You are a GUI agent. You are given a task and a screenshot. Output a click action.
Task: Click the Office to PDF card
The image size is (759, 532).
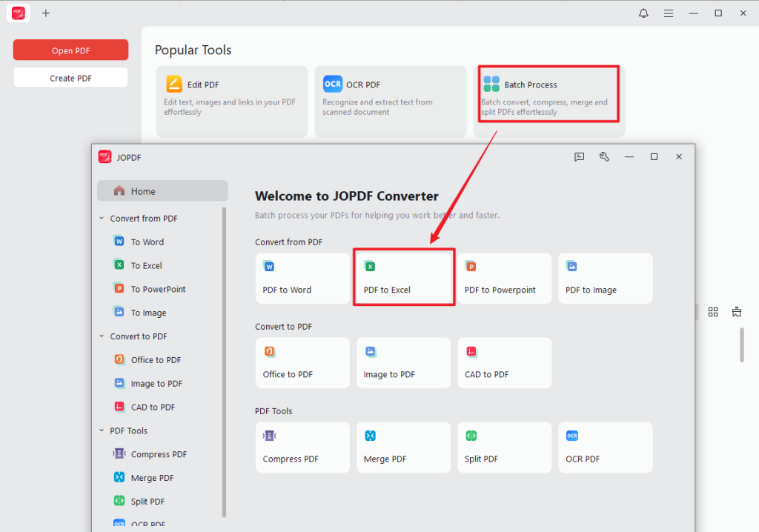(x=302, y=363)
